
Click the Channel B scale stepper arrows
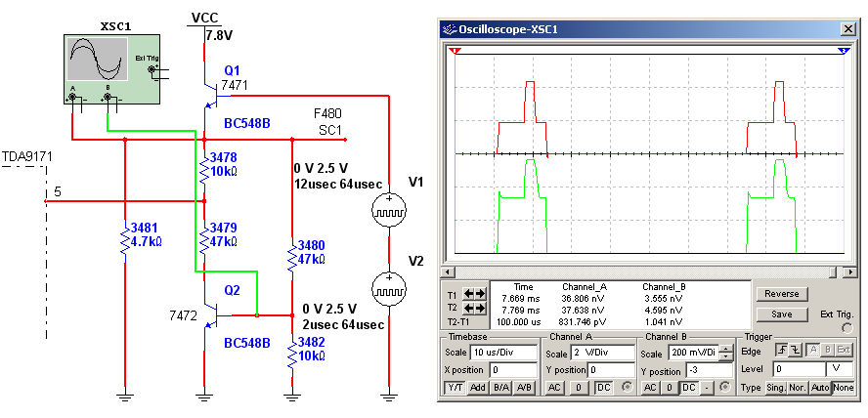coord(724,353)
